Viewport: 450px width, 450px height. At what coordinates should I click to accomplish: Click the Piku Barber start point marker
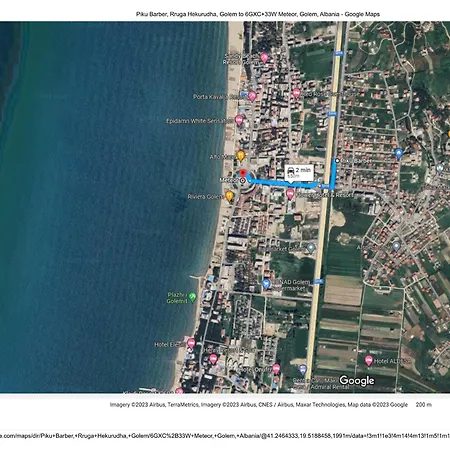(x=337, y=161)
